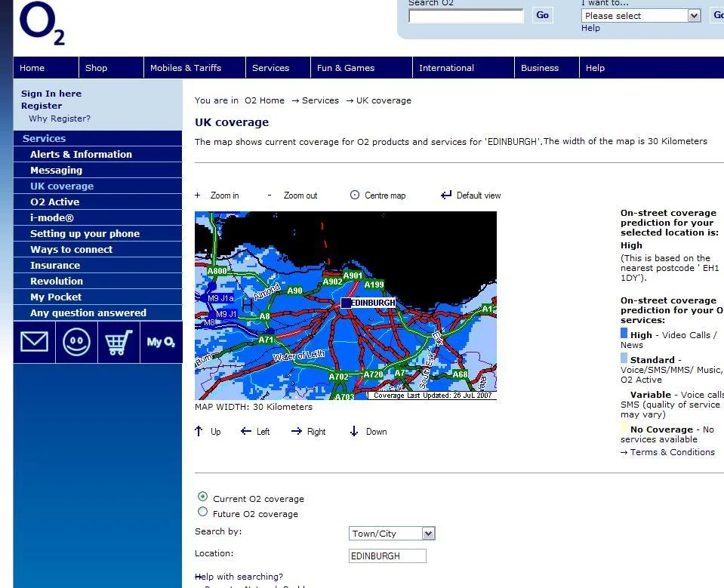Open the Business navigation tab

(547, 68)
